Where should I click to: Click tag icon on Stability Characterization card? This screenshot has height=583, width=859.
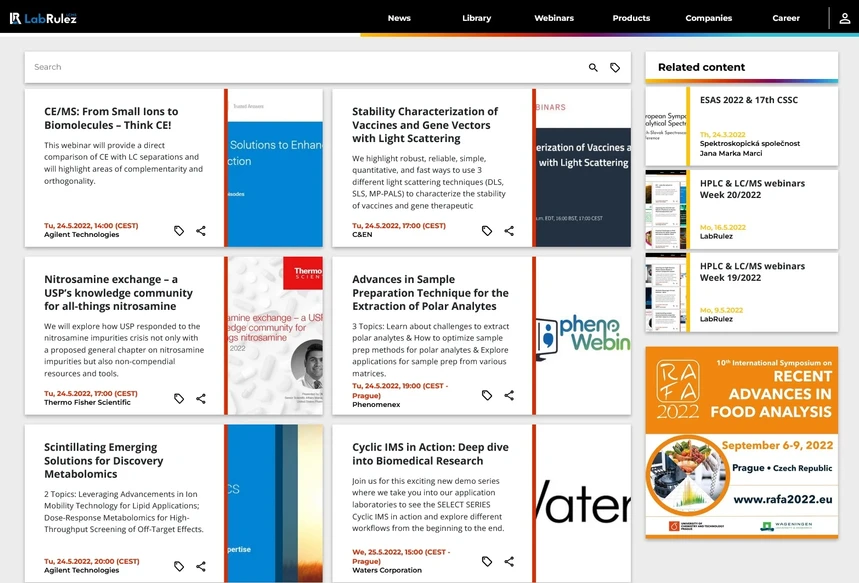[x=487, y=231]
